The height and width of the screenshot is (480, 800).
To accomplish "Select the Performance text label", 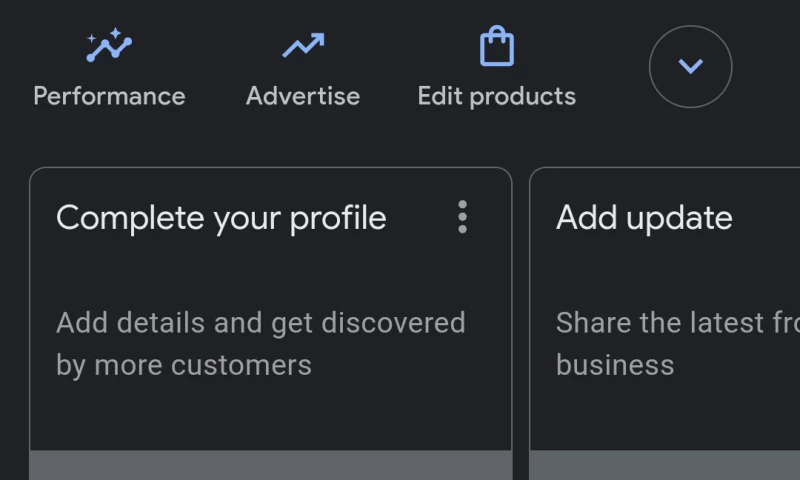I will 109,96.
